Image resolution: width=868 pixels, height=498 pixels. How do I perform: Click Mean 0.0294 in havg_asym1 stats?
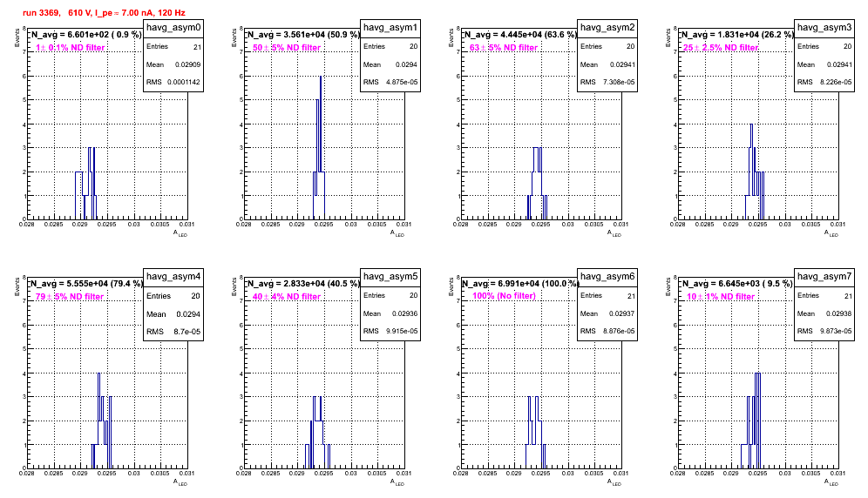pos(390,64)
